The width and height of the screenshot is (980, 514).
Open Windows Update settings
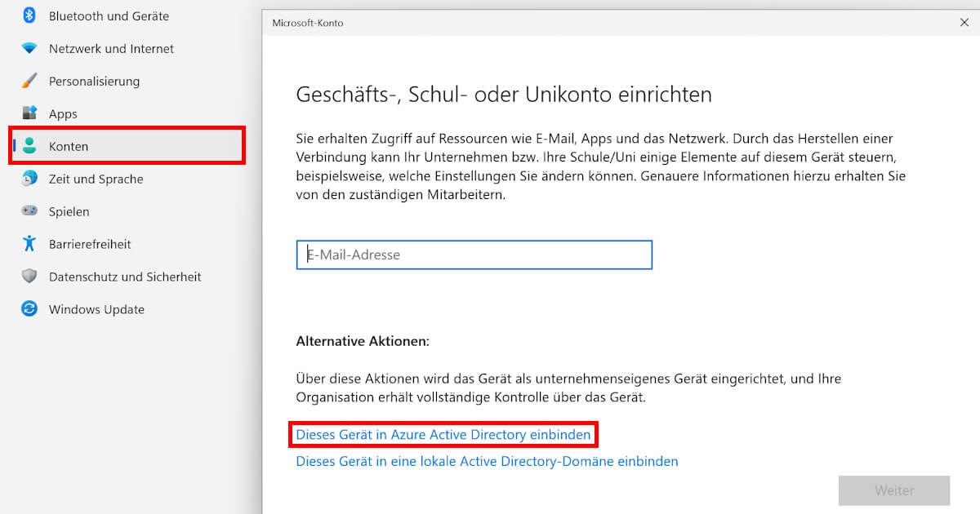click(26, 309)
